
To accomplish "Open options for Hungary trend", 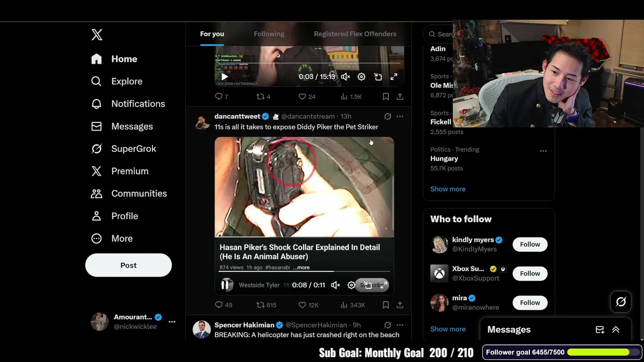I will tap(543, 151).
